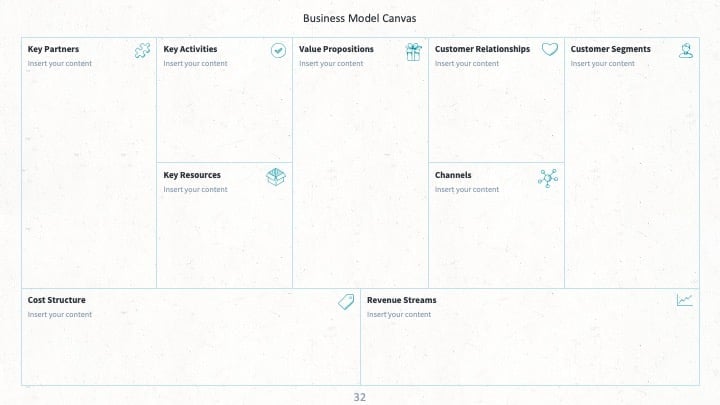Click the slide number 32
720x405 pixels.
click(360, 397)
